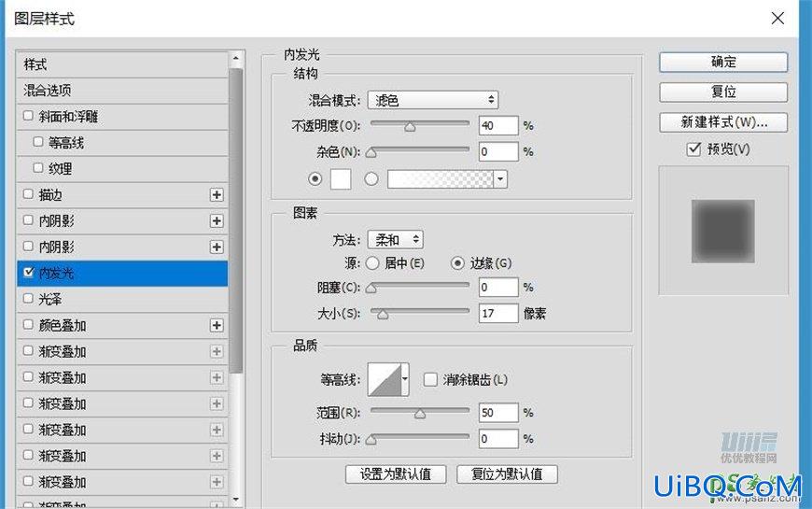The image size is (812, 509).
Task: Click the style list scrollbar down arrow
Action: point(236,500)
